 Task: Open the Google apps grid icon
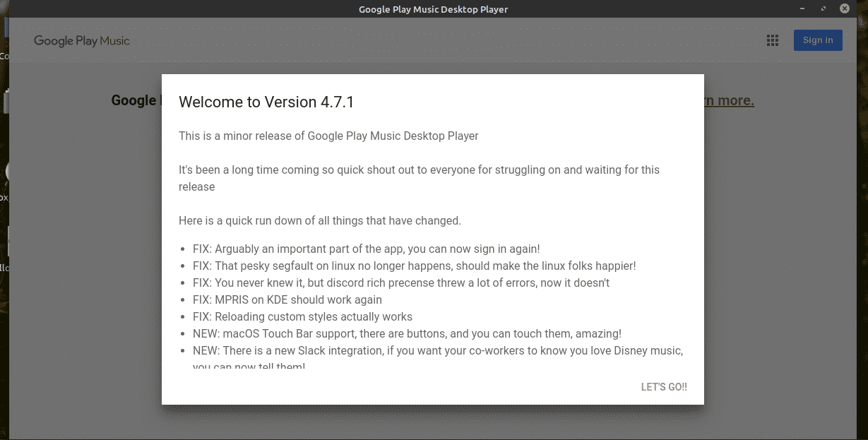tap(773, 41)
